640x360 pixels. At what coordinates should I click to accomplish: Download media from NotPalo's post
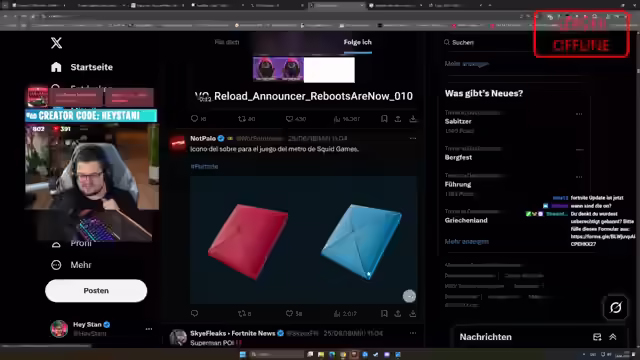413,313
